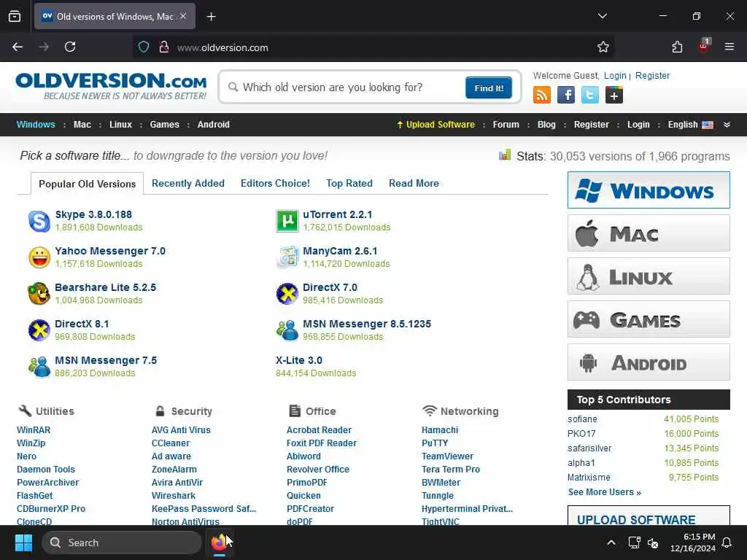Open the Acrobat Reader office link
The width and height of the screenshot is (747, 560).
click(319, 430)
